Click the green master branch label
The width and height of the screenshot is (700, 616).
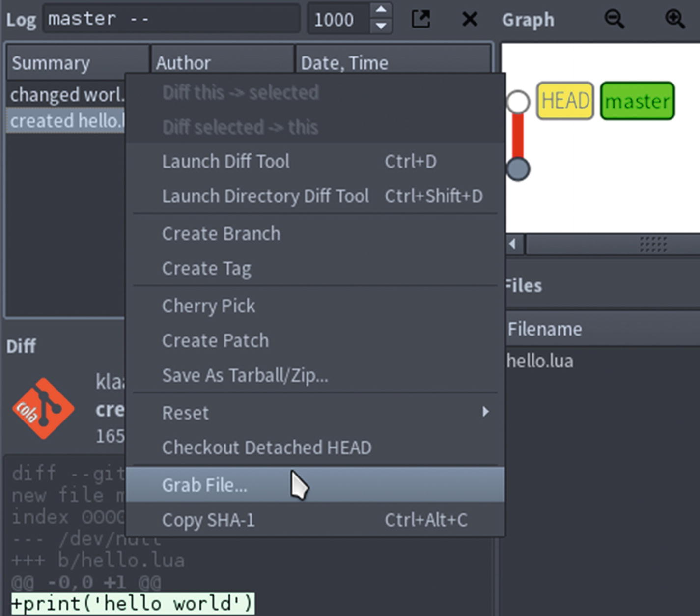pos(637,101)
